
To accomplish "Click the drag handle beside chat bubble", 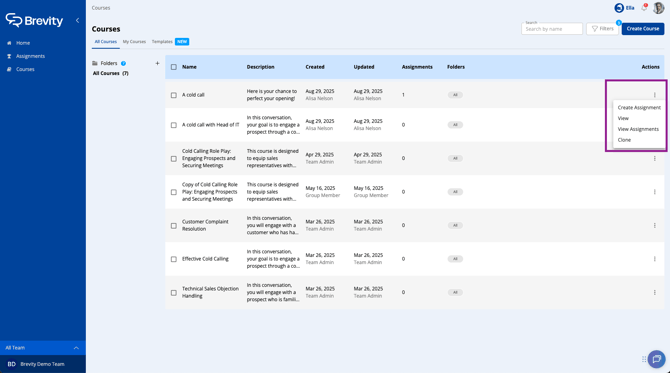I will click(644, 359).
